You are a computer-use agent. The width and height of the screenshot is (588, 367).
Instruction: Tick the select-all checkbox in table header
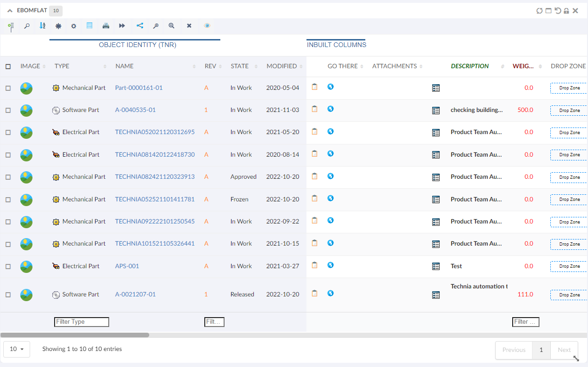8,66
